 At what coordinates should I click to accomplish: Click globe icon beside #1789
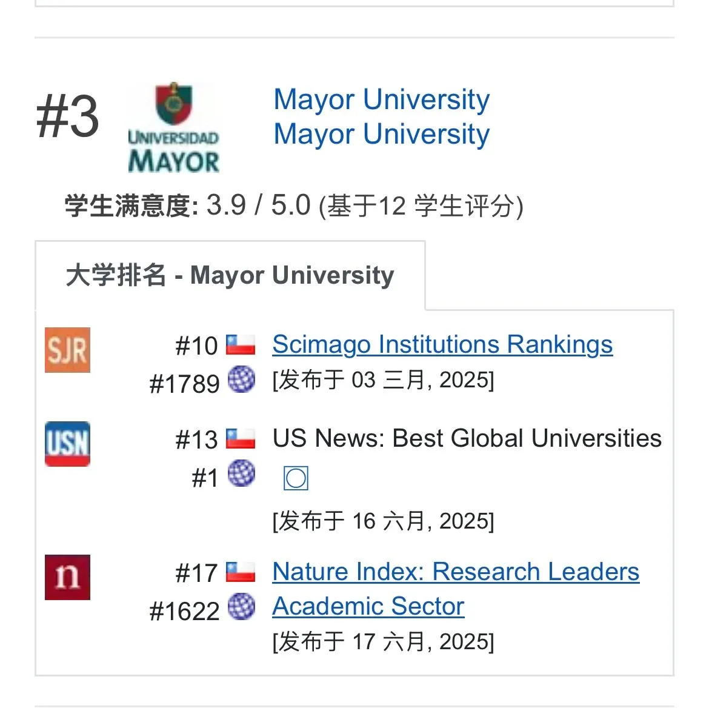pyautogui.click(x=241, y=379)
